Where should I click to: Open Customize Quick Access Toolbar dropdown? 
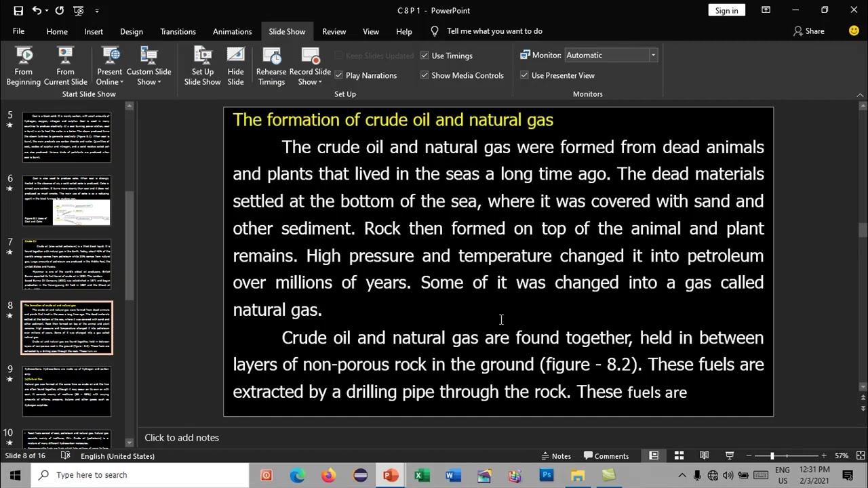(x=97, y=10)
